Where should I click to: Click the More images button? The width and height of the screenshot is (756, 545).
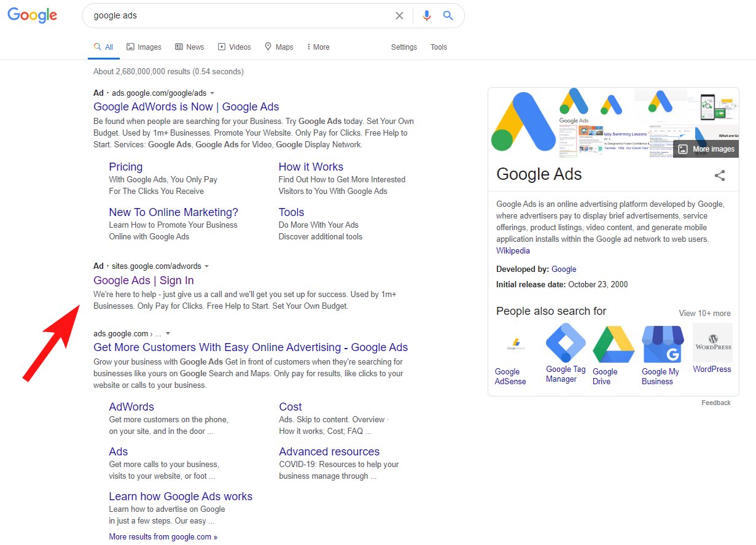(705, 149)
